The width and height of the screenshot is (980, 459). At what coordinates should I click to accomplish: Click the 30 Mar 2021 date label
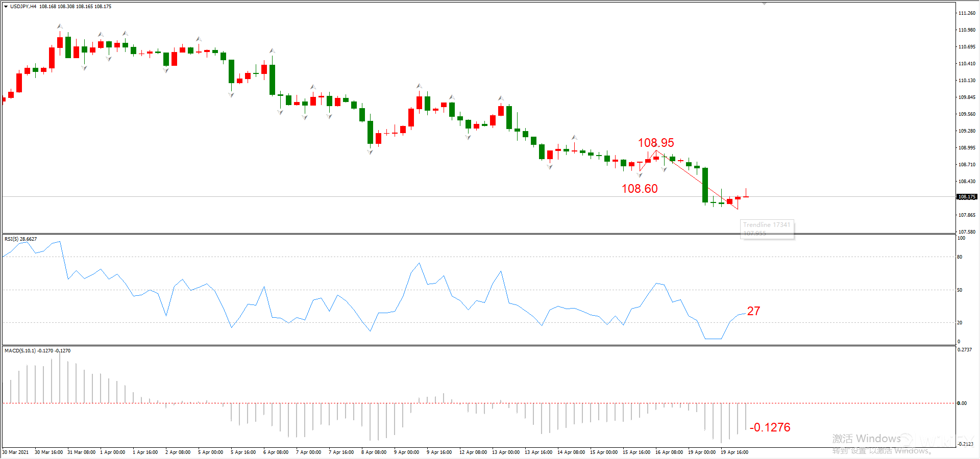tap(16, 452)
